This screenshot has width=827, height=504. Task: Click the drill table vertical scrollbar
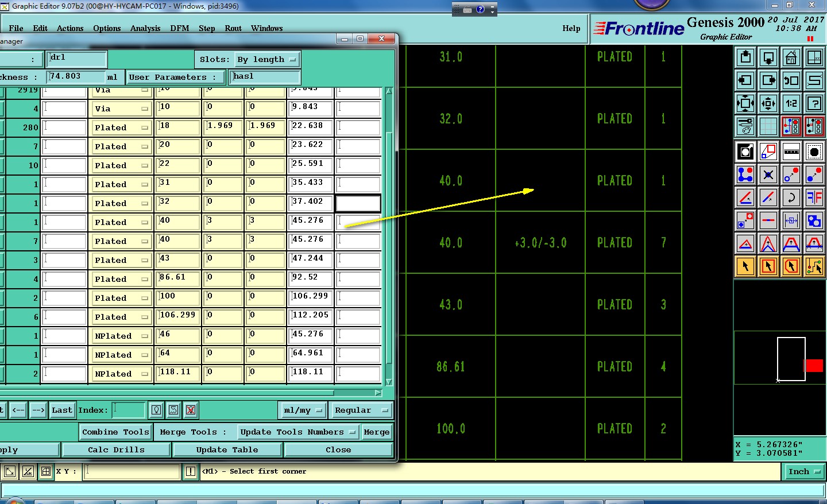click(389, 236)
